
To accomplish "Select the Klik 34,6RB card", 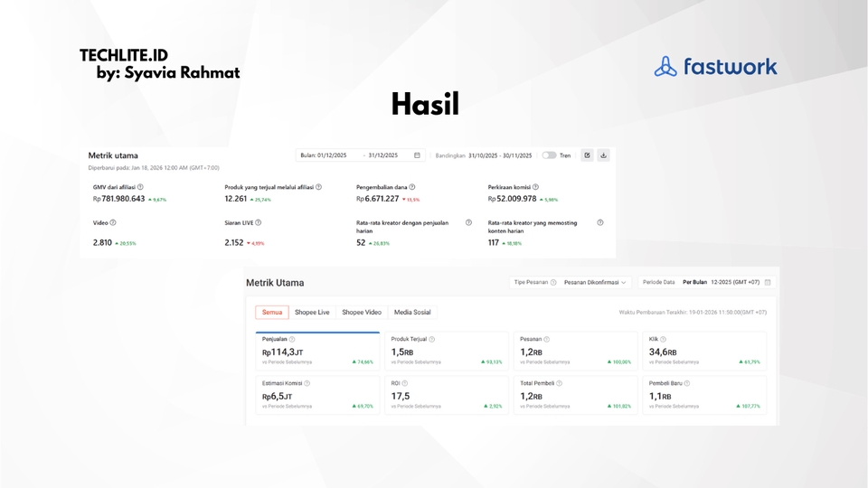I will click(x=704, y=351).
